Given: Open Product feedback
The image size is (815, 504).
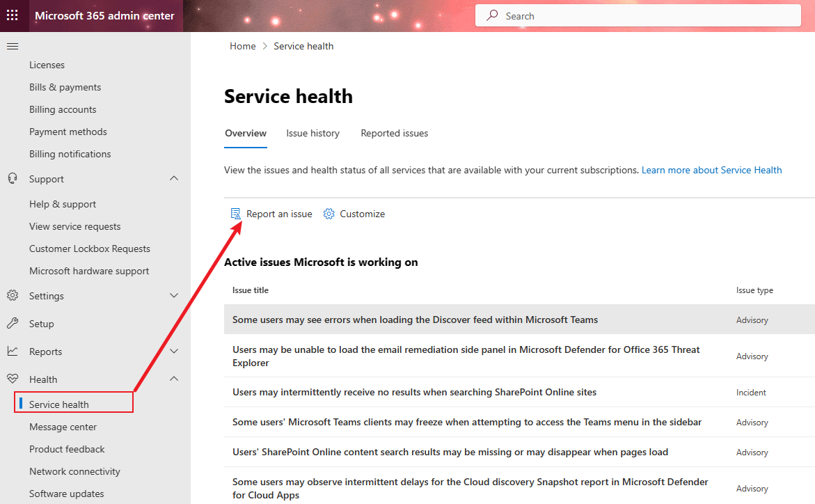Looking at the screenshot, I should coord(67,450).
